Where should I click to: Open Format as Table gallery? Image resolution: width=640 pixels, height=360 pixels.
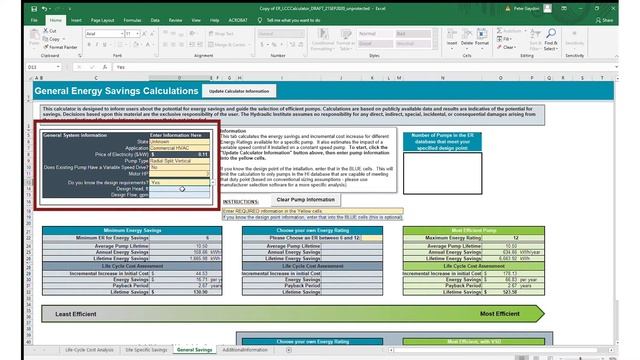click(x=346, y=40)
